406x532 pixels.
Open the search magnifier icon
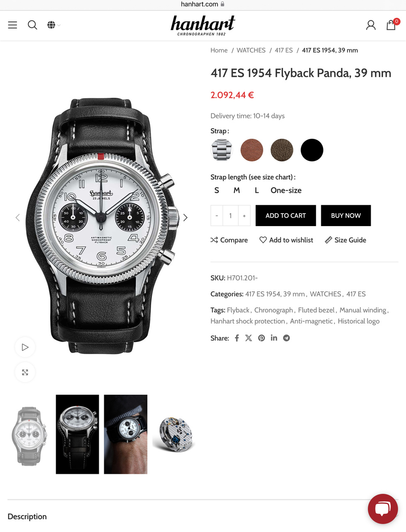[x=32, y=25]
